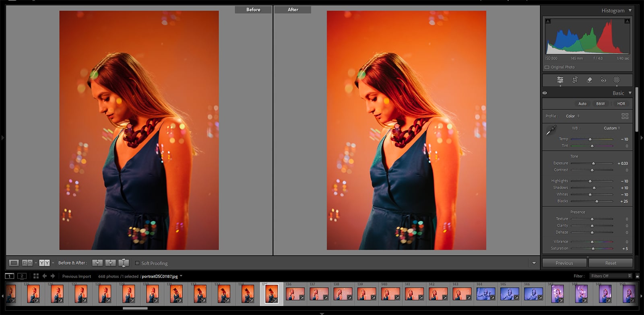644x315 pixels.
Task: Enable the Soft Proofing checkbox
Action: point(137,263)
